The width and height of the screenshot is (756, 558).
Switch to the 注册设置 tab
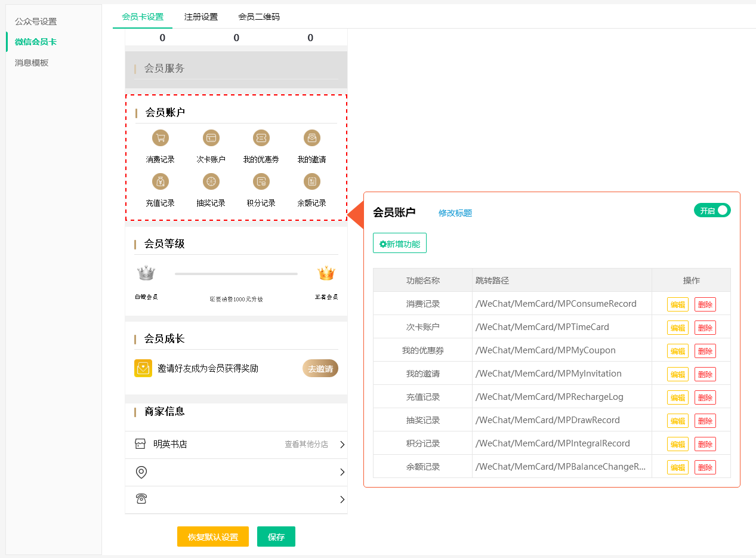pyautogui.click(x=201, y=17)
